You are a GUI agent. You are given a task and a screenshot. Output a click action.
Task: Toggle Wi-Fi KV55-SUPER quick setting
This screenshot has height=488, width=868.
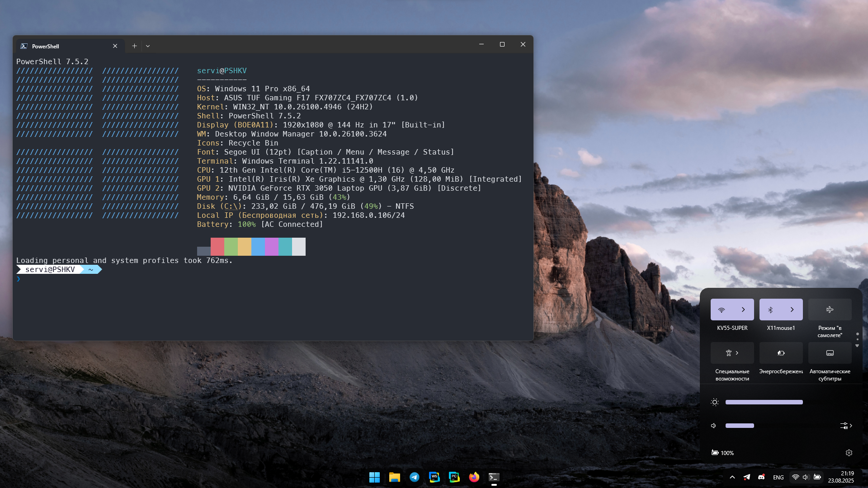722,310
